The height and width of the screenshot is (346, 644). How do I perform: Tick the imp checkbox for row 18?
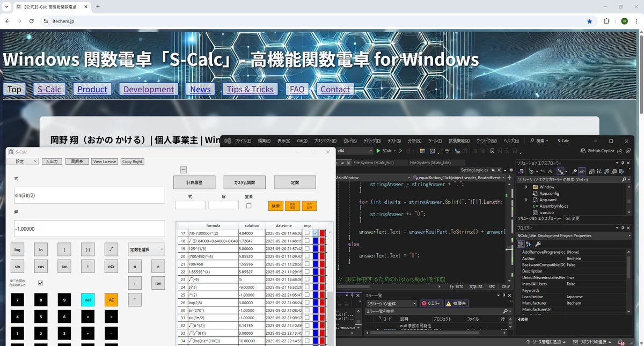pyautogui.click(x=307, y=241)
